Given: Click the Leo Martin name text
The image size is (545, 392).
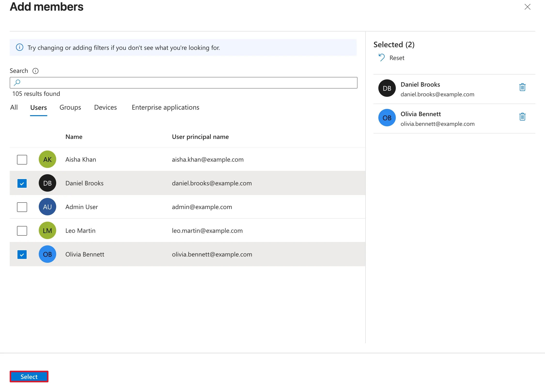Looking at the screenshot, I should [x=80, y=231].
